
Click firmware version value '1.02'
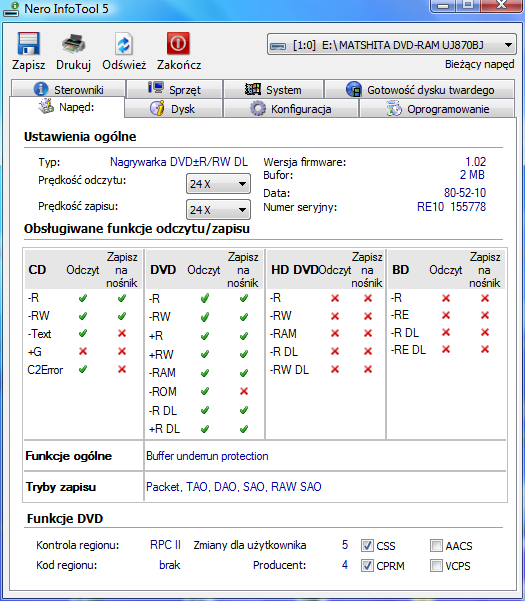coord(475,162)
